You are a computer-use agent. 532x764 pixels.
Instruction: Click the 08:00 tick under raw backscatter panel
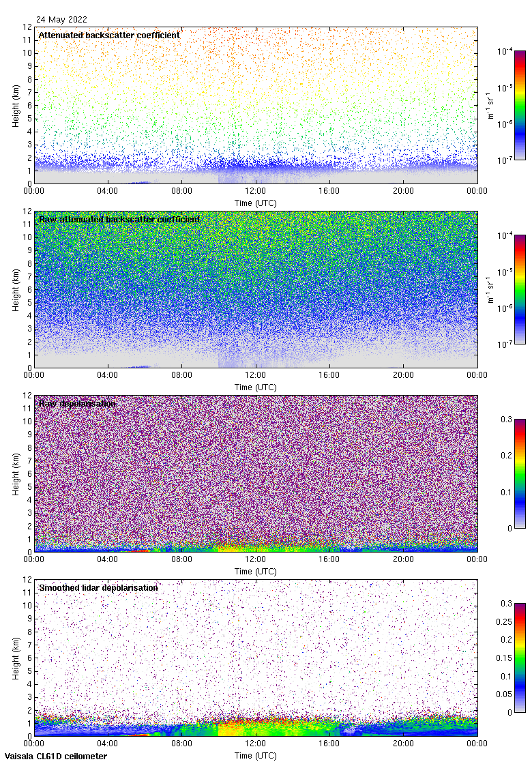tap(182, 376)
